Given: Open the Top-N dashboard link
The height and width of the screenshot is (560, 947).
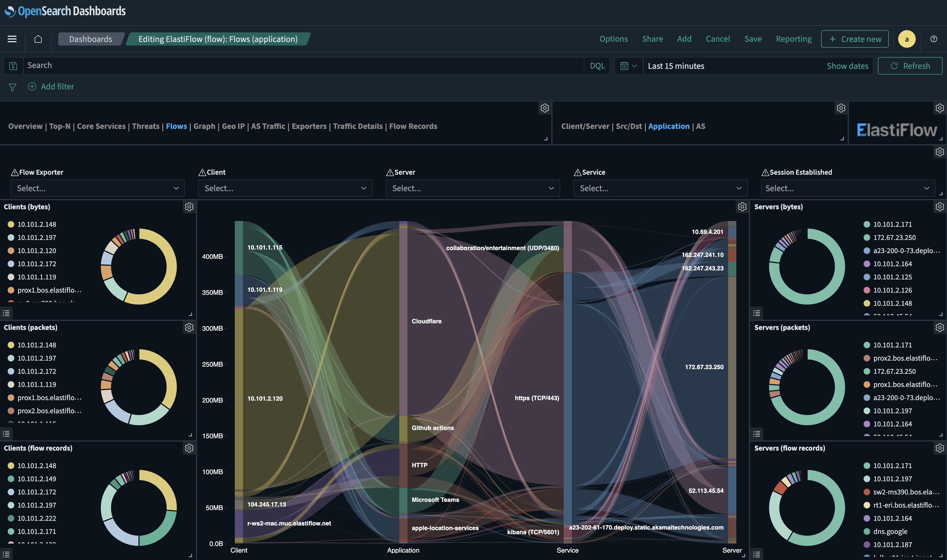Looking at the screenshot, I should [x=60, y=126].
